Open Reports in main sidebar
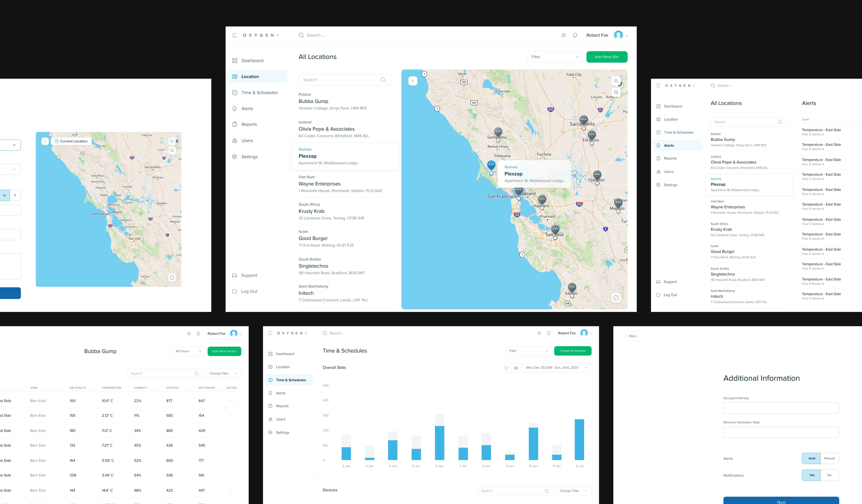The height and width of the screenshot is (504, 862). pyautogui.click(x=257, y=124)
